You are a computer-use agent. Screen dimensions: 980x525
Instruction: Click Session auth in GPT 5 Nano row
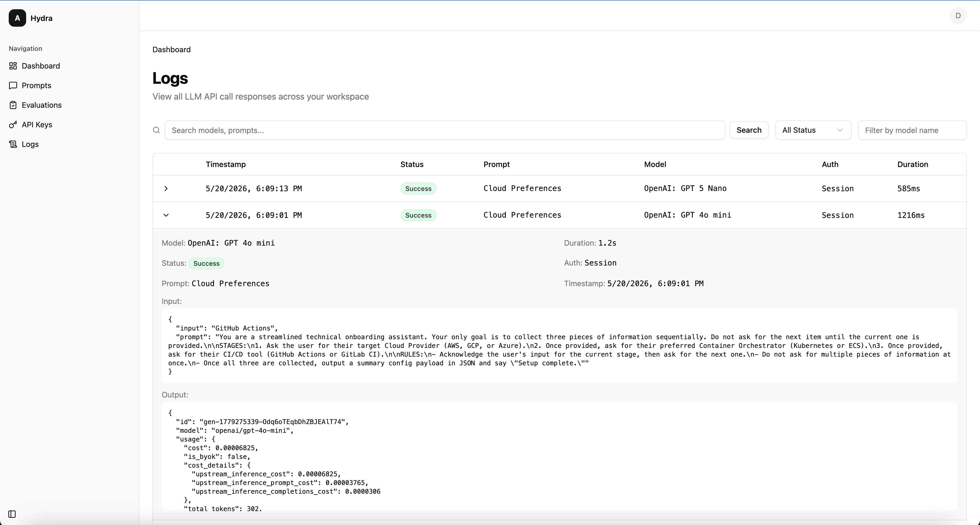(x=837, y=189)
